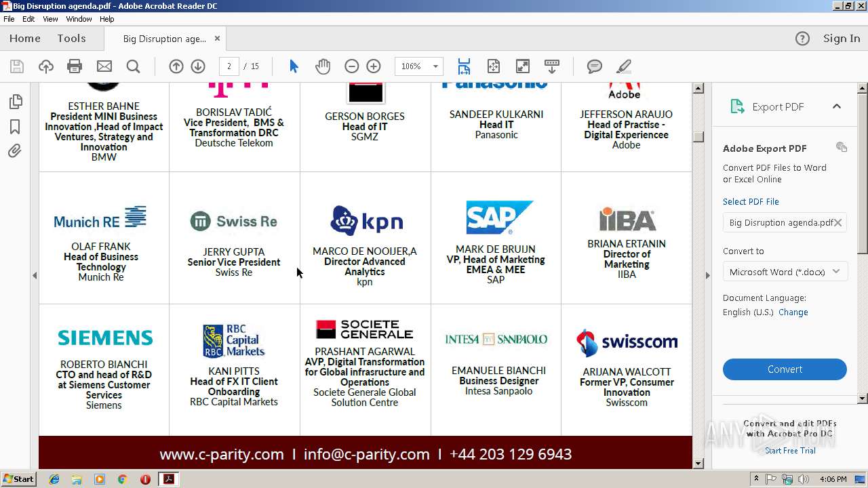
Task: Click the Select PDF File link
Action: (751, 201)
